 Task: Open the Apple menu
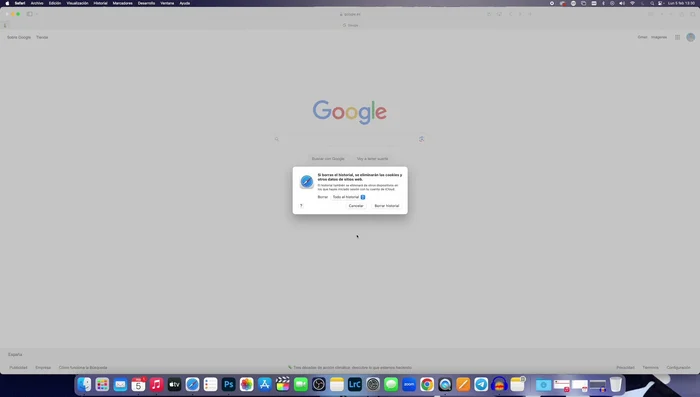tap(7, 3)
